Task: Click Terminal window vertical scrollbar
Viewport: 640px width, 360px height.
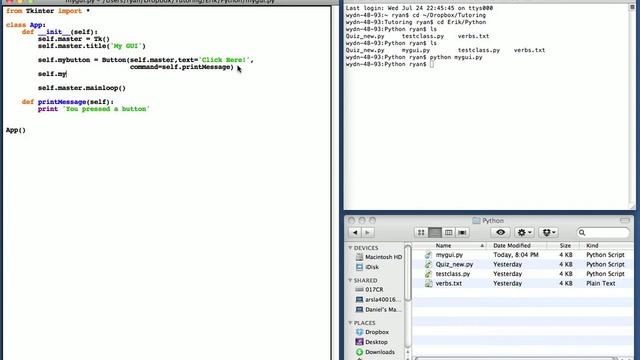Action: 632,107
